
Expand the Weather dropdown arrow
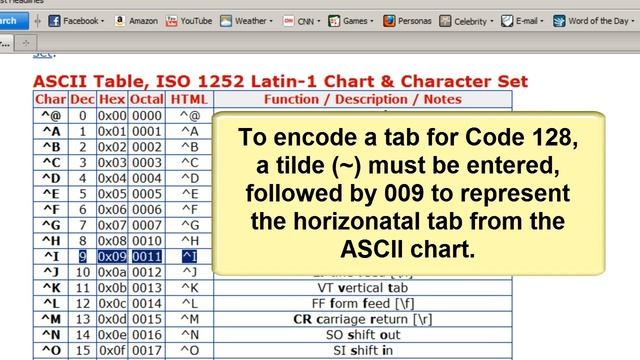[271, 21]
